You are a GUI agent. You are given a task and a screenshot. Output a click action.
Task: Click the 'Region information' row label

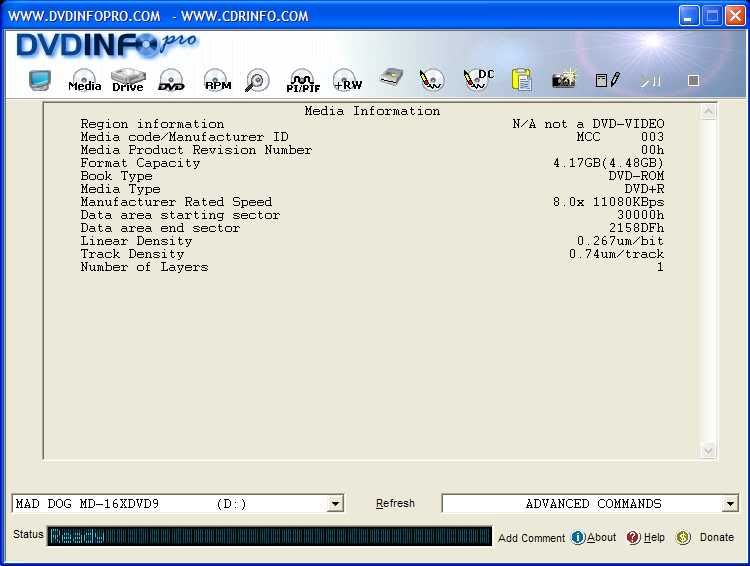pyautogui.click(x=152, y=124)
